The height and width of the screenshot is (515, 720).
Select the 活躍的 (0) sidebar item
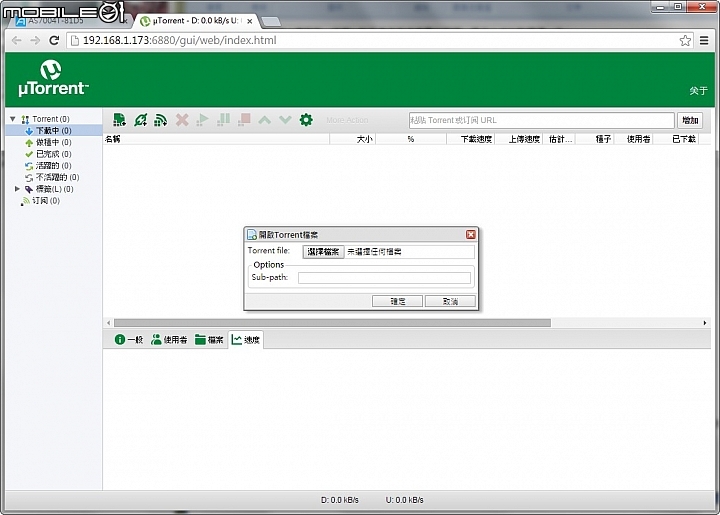pos(54,166)
